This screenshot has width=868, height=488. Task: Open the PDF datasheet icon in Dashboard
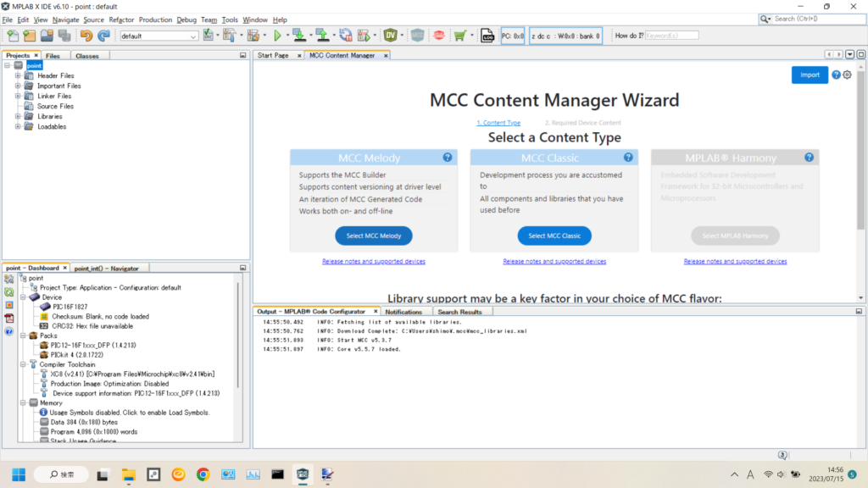click(x=8, y=319)
